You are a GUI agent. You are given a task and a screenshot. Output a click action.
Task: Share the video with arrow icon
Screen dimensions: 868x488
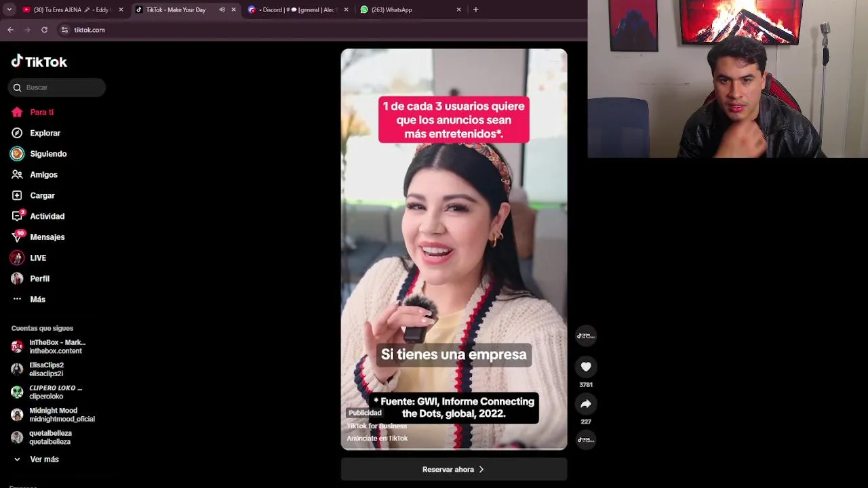coord(586,404)
